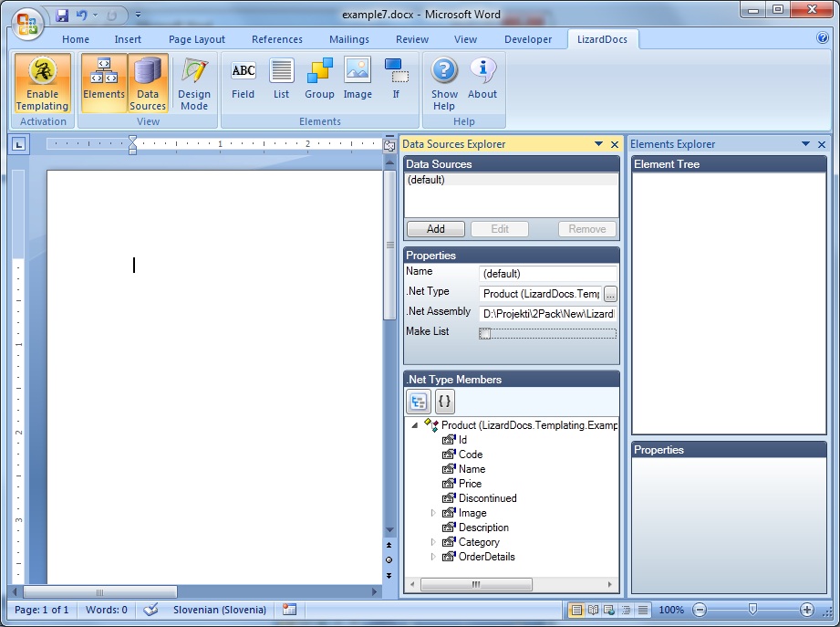Toggle the Elements view button
The image size is (840, 627).
point(104,83)
